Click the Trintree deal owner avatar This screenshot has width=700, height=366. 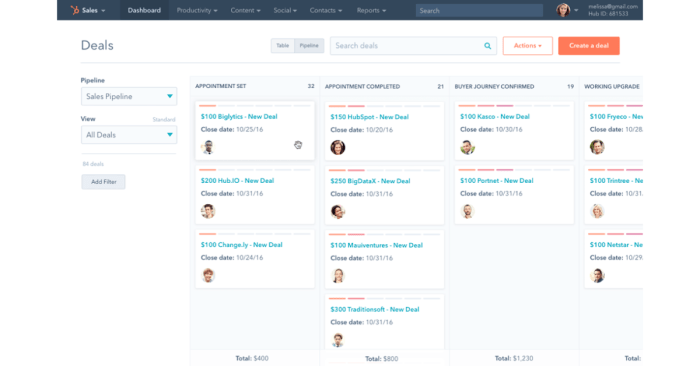[597, 211]
